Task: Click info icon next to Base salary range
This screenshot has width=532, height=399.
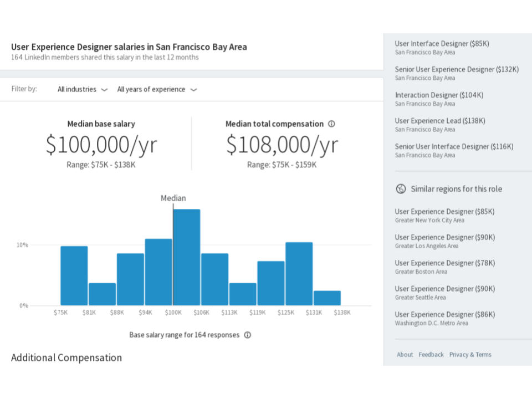Action: click(248, 335)
